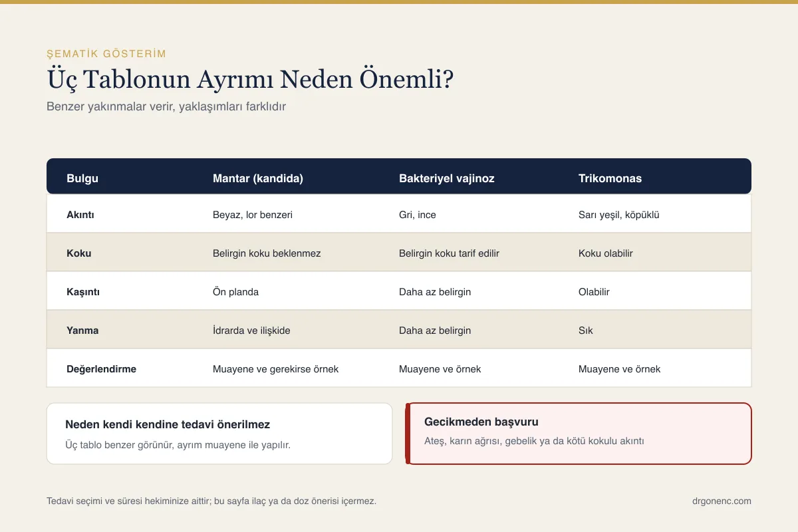
Task: Select the 'Akıntı' row label
Action: click(81, 215)
